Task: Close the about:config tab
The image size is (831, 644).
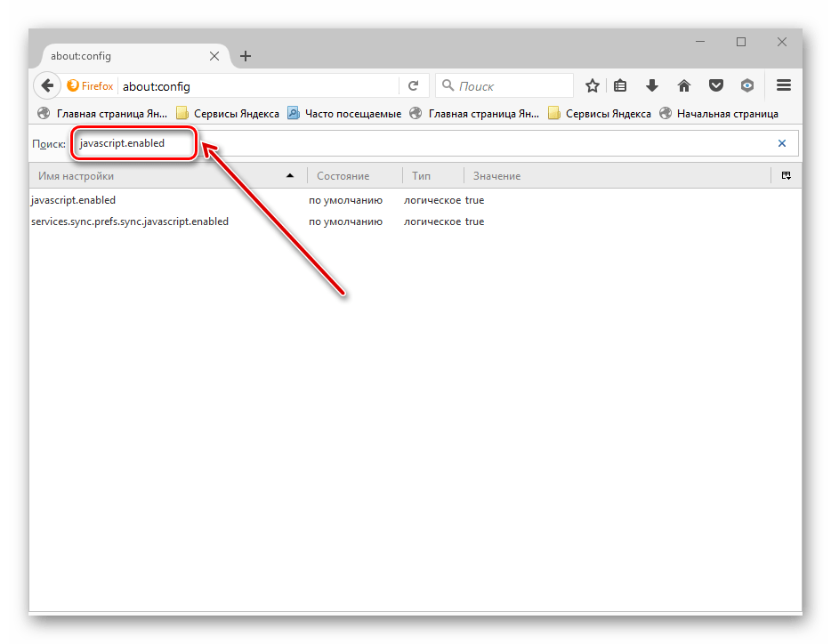Action: point(214,56)
